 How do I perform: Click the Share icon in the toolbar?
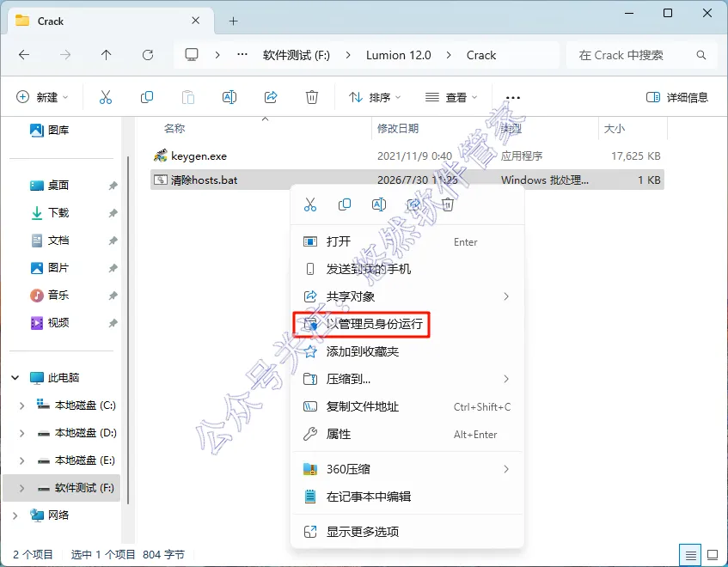(x=271, y=97)
